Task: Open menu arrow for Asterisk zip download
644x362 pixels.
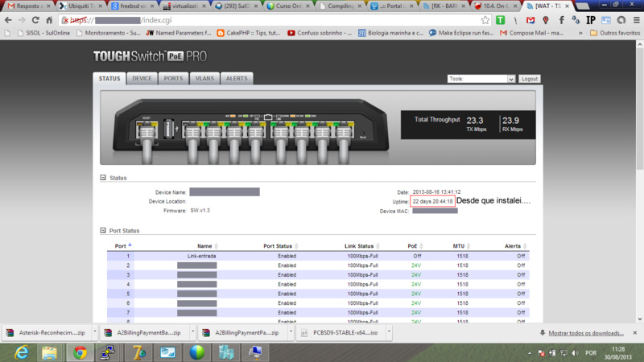Action: [95, 331]
